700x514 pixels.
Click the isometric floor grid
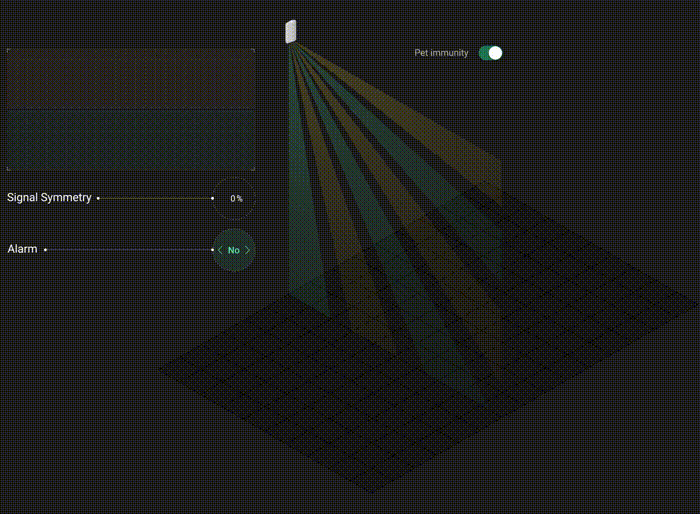(x=429, y=339)
